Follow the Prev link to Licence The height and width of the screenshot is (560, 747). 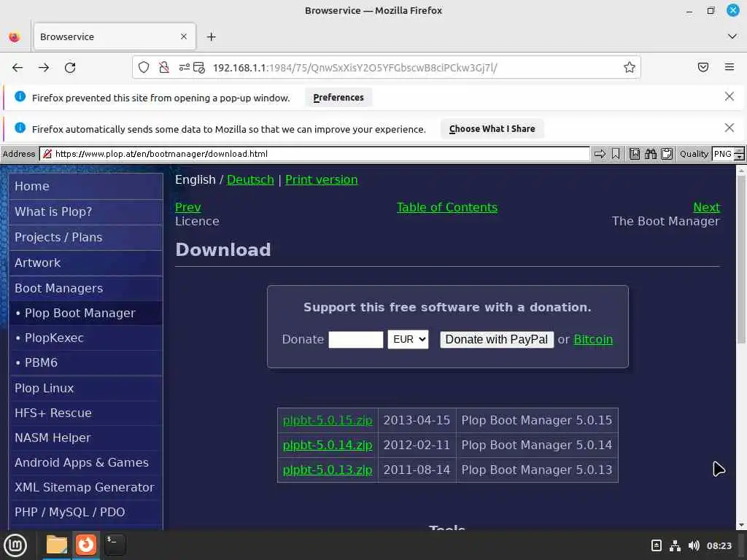187,207
